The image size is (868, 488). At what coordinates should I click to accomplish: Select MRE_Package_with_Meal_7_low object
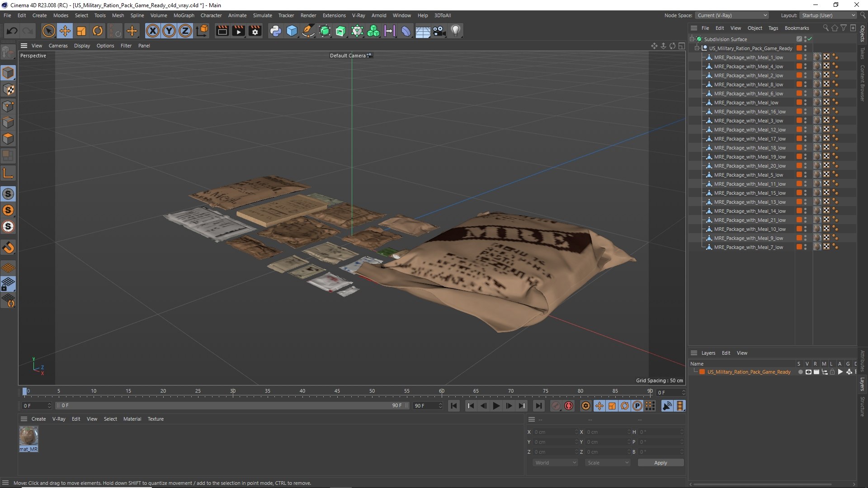click(x=748, y=247)
